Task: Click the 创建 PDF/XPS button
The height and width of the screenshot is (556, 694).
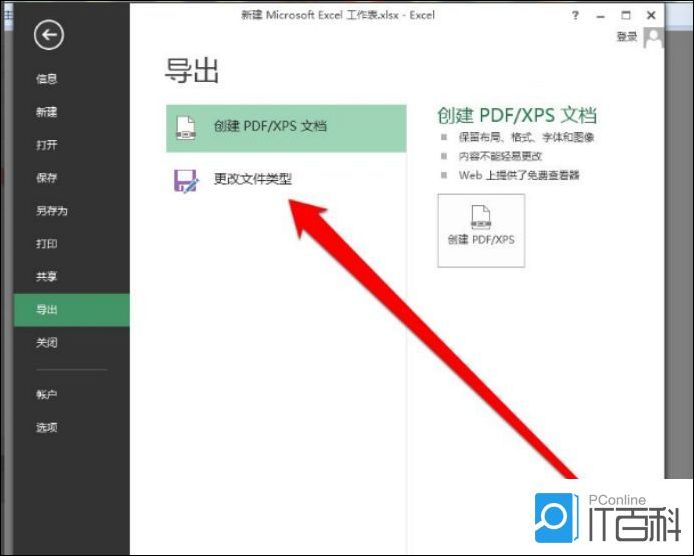Action: pyautogui.click(x=481, y=230)
